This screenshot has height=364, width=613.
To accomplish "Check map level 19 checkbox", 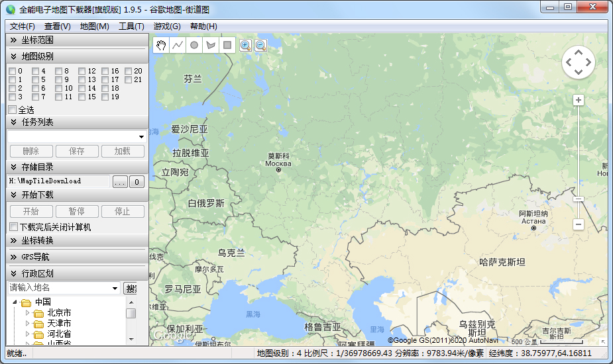I will tap(105, 97).
